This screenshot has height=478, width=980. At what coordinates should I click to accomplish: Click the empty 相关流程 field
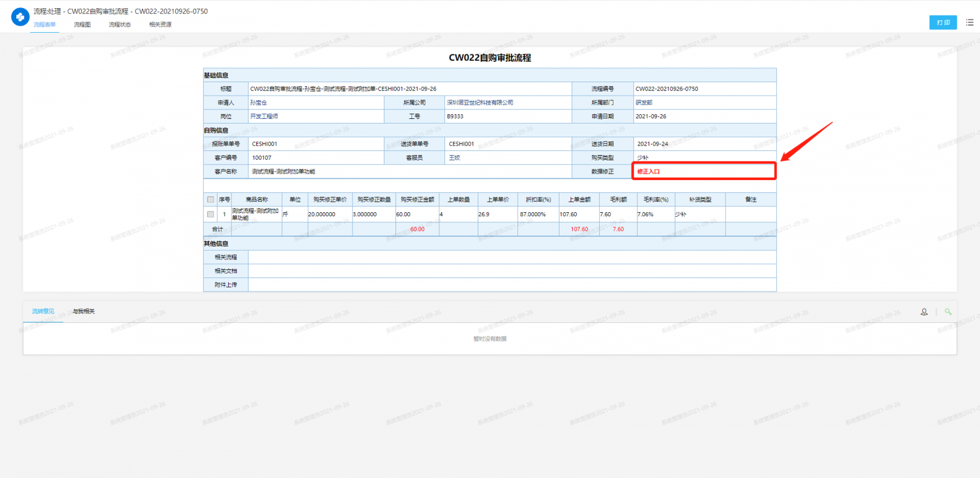tap(512, 257)
